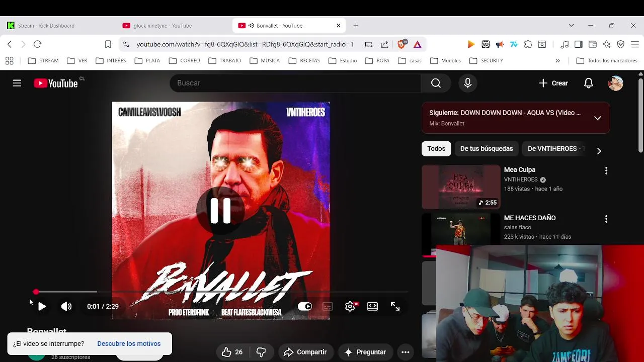The image size is (644, 362).
Task: Open Leo AI sparkle icon in toolbar
Action: tap(607, 44)
